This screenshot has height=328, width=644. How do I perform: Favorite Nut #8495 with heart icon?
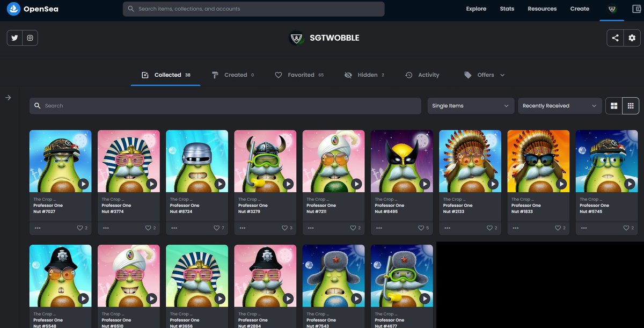click(421, 228)
